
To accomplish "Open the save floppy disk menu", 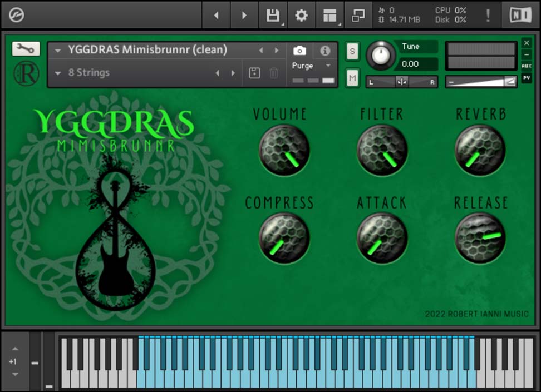I will pos(273,15).
